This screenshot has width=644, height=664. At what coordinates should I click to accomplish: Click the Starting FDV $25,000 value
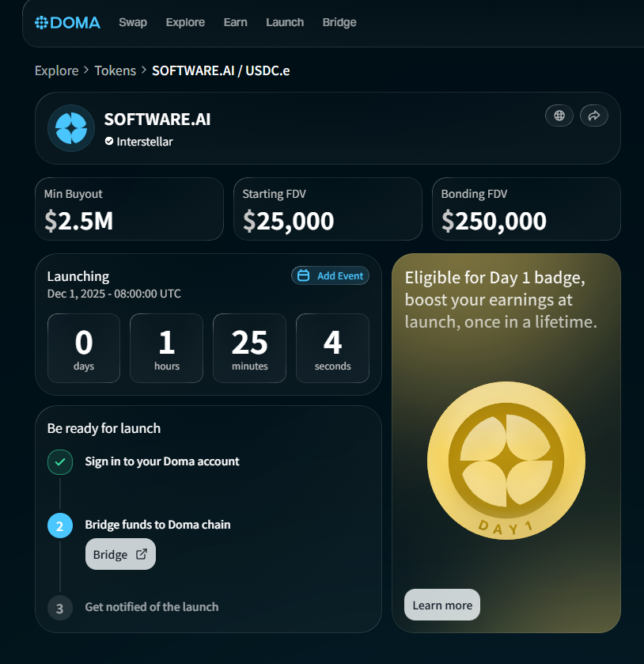[x=288, y=221]
